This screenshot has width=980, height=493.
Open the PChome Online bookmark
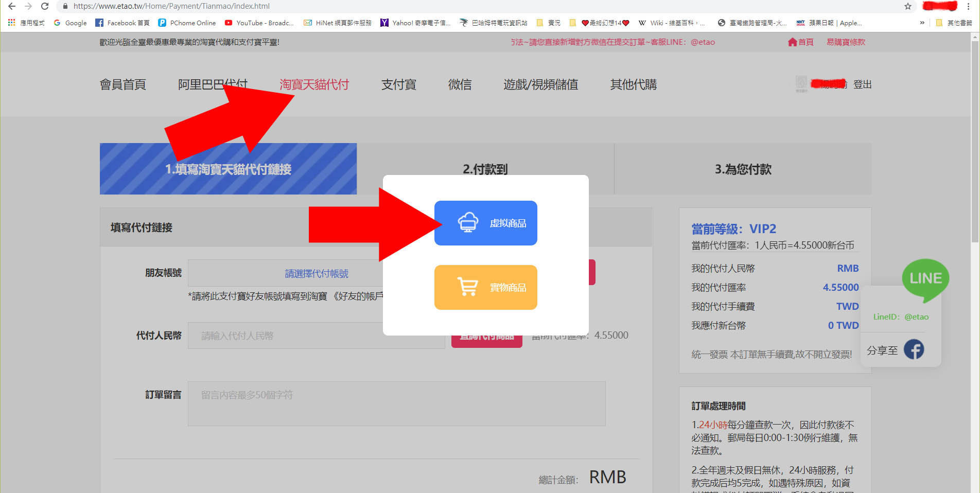pos(187,23)
